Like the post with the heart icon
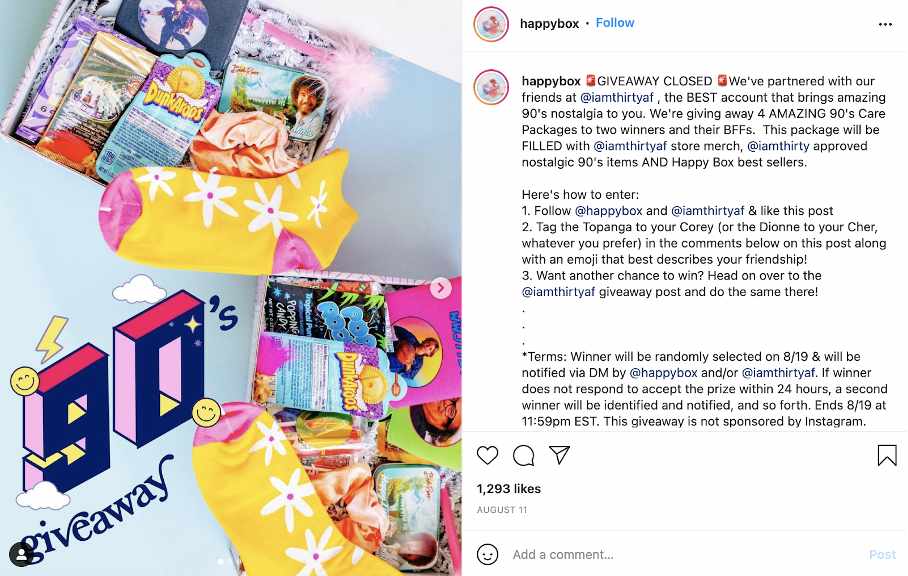This screenshot has height=576, width=908. click(487, 456)
